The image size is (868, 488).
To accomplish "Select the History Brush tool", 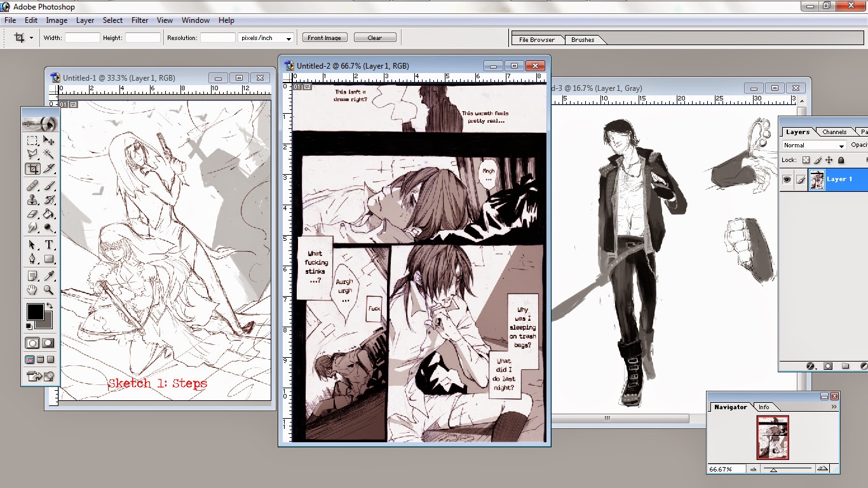I will click(48, 200).
